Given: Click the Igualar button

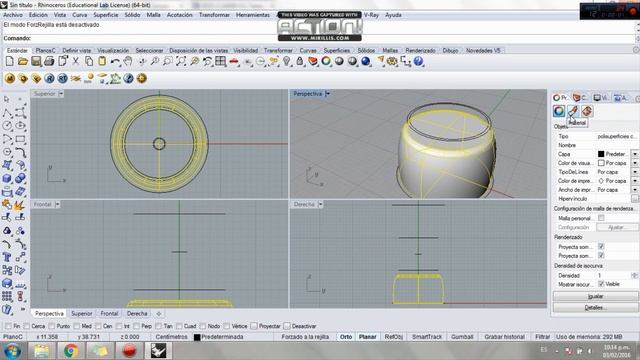Looking at the screenshot, I should coord(596,296).
